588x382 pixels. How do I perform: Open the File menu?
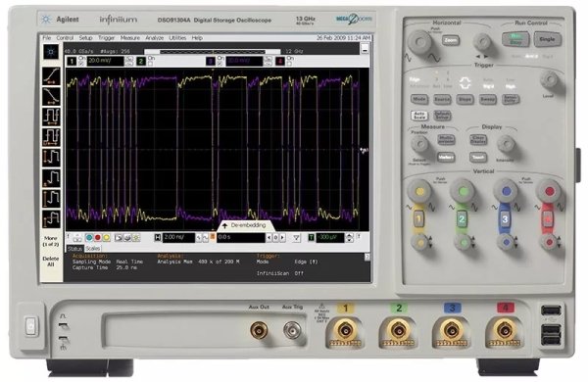coord(46,38)
